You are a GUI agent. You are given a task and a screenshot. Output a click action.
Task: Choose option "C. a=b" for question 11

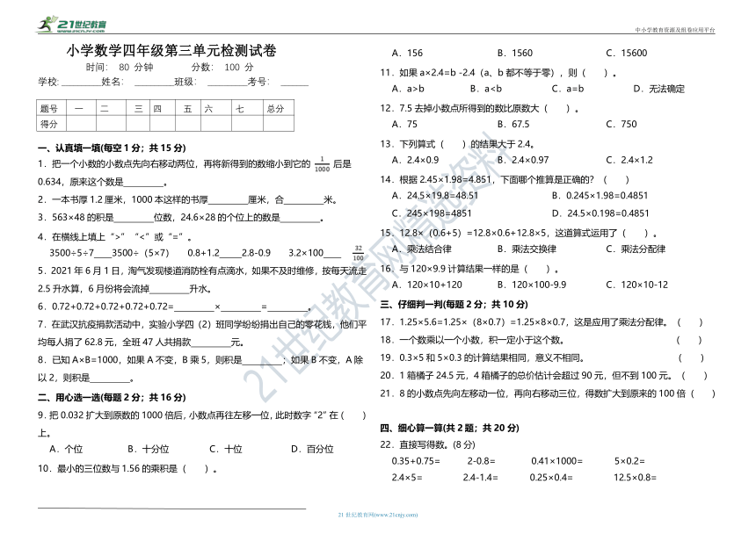pyautogui.click(x=568, y=89)
